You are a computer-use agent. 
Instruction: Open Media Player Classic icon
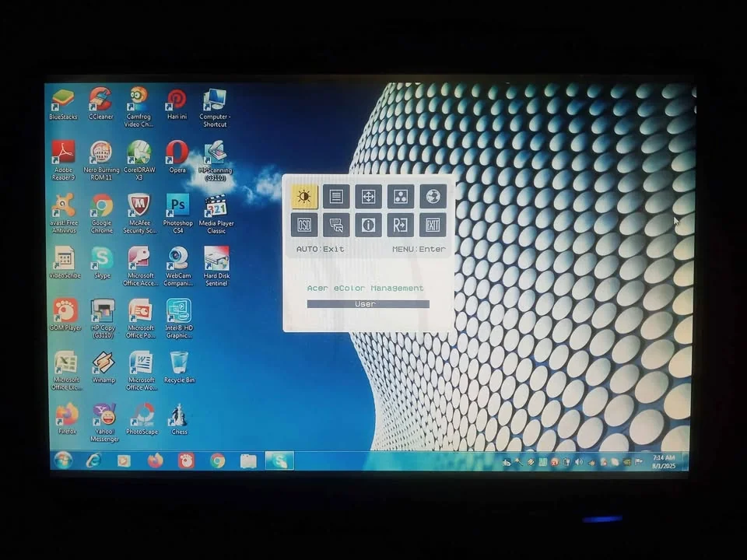point(216,214)
